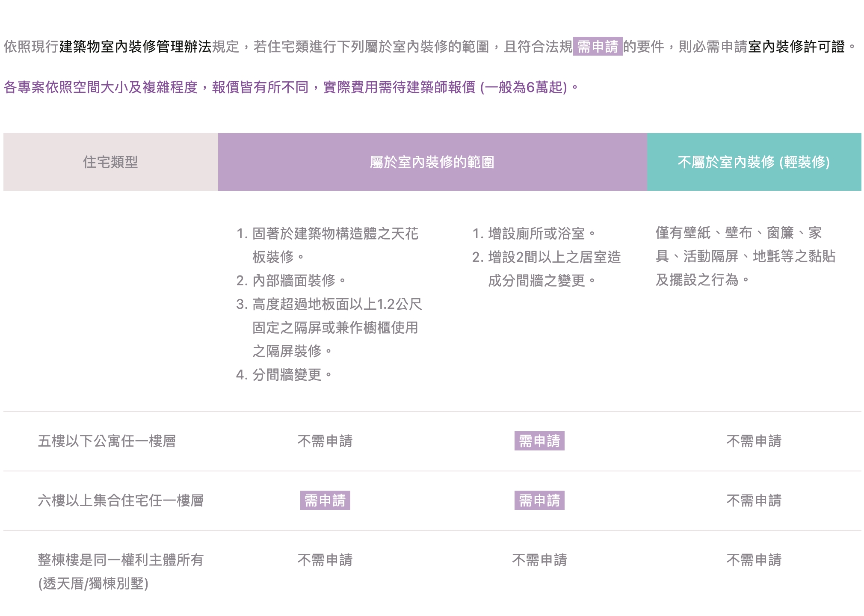Click list item 增設2間以上之居室

[x=553, y=257]
